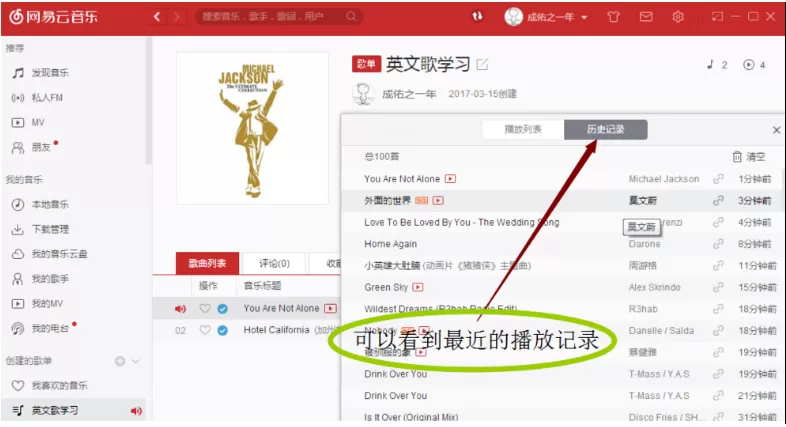Select the 英文歌学习 playlist in sidebar
This screenshot has width=786, height=427.
[73, 410]
